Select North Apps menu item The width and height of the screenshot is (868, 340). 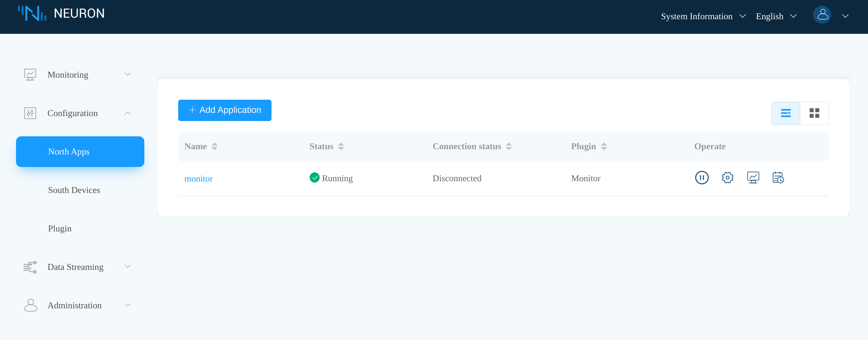(x=80, y=152)
